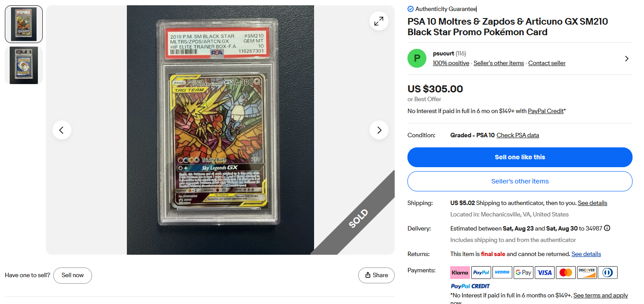Select the second card back thumbnail
644x304 pixels.
(24, 65)
